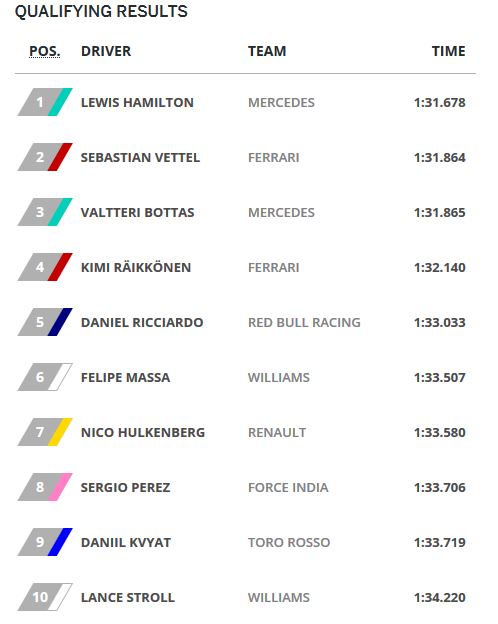Click Force India team name
The height and width of the screenshot is (624, 498).
pyautogui.click(x=288, y=488)
